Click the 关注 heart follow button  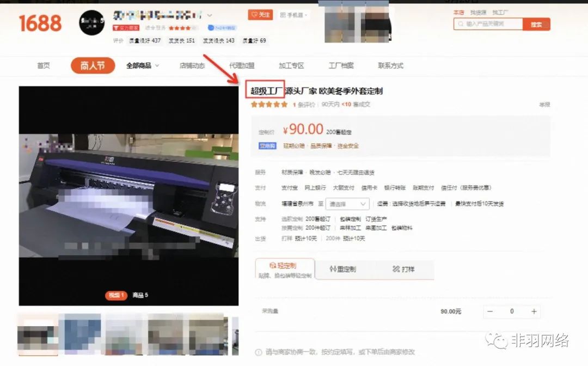(x=260, y=15)
